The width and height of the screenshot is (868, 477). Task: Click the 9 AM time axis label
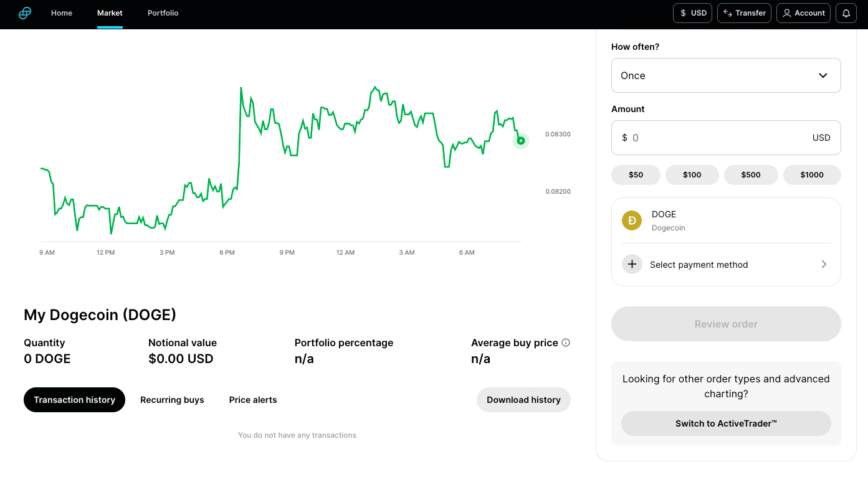coord(47,252)
